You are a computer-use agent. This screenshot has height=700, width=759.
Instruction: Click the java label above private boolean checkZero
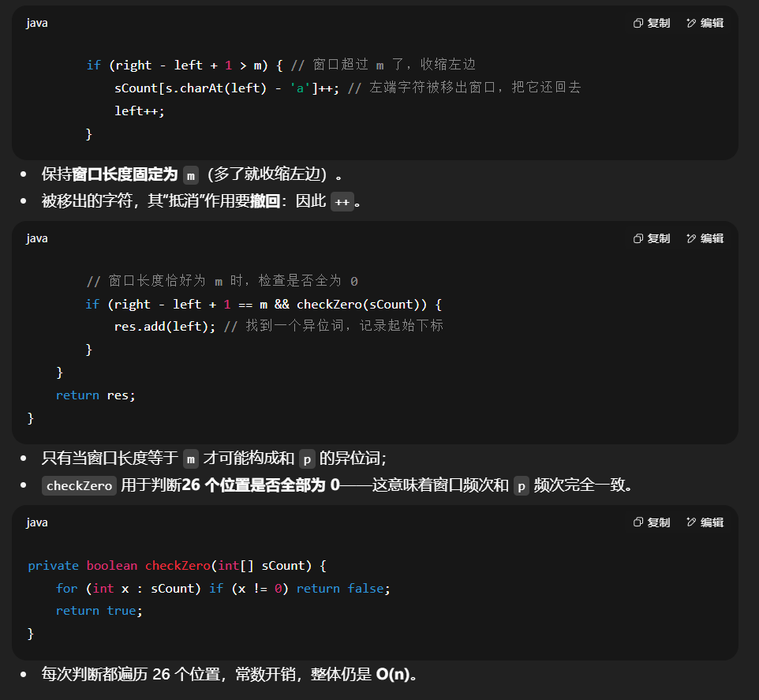[37, 522]
